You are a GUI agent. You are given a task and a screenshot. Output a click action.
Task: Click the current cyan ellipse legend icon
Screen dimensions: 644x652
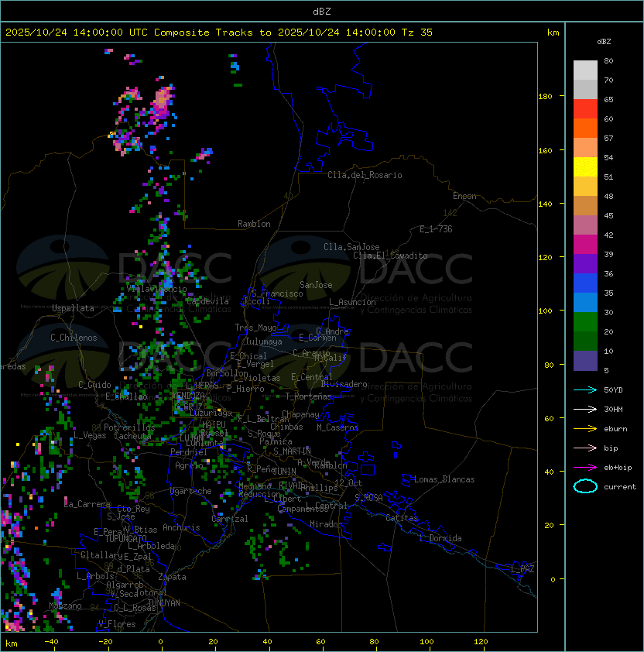point(585,486)
